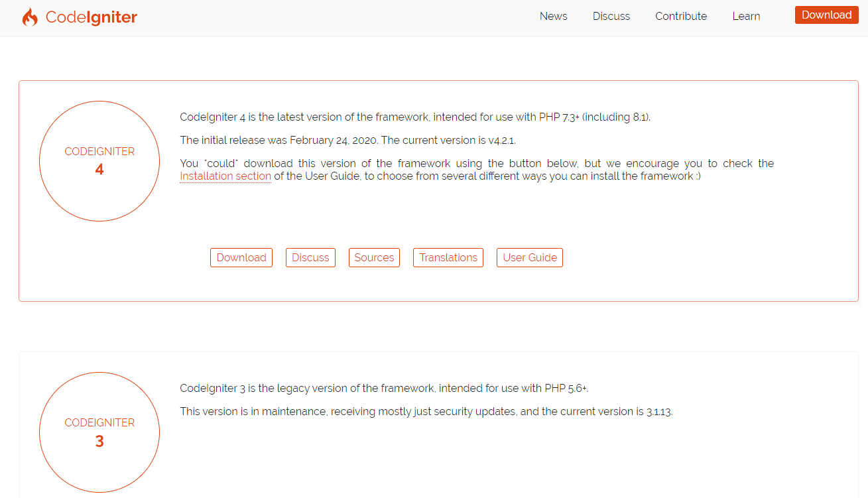Open the Translations page
The height and width of the screenshot is (498, 868).
[448, 257]
